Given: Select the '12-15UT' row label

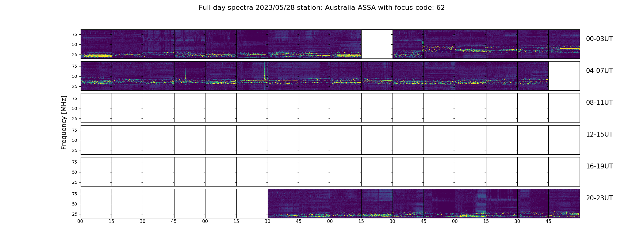Looking at the screenshot, I should [599, 134].
